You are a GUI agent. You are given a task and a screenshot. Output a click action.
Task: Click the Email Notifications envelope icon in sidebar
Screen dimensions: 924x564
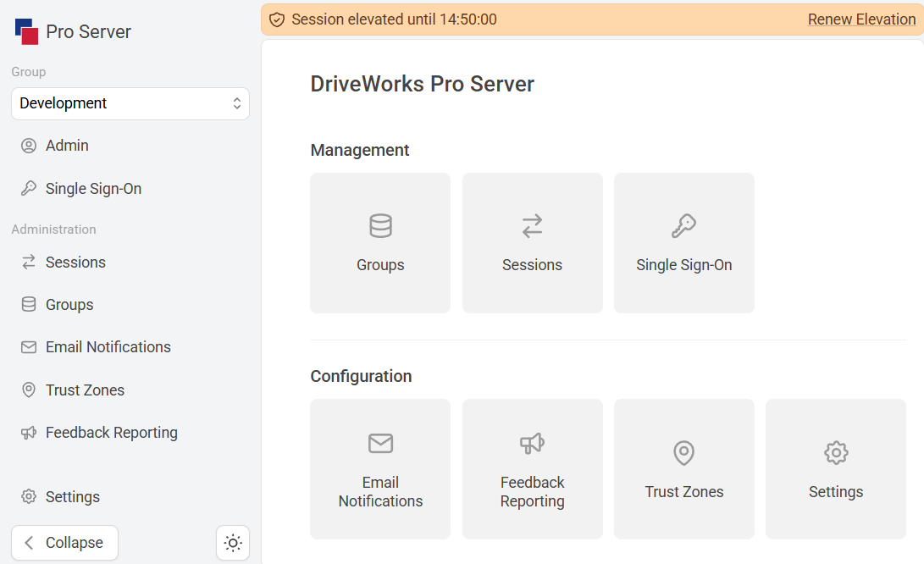click(28, 347)
